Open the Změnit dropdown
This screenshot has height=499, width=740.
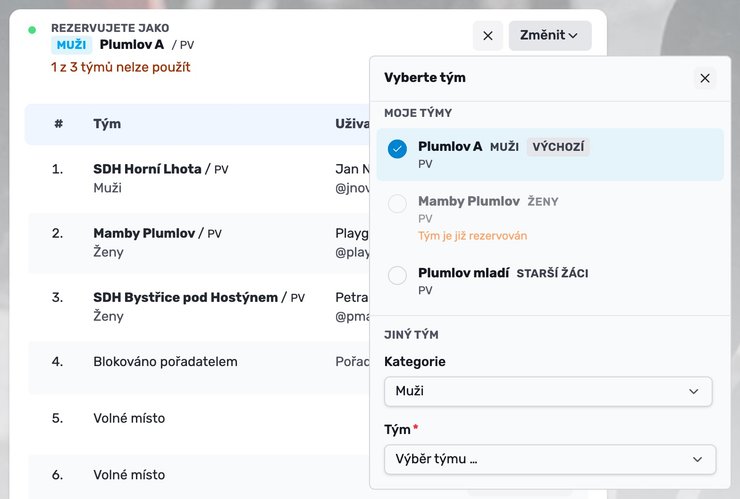[x=550, y=35]
